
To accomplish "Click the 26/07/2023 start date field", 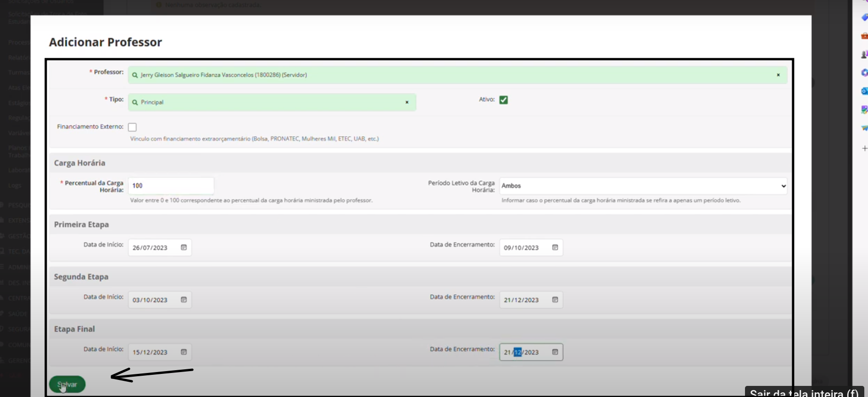I will point(160,248).
